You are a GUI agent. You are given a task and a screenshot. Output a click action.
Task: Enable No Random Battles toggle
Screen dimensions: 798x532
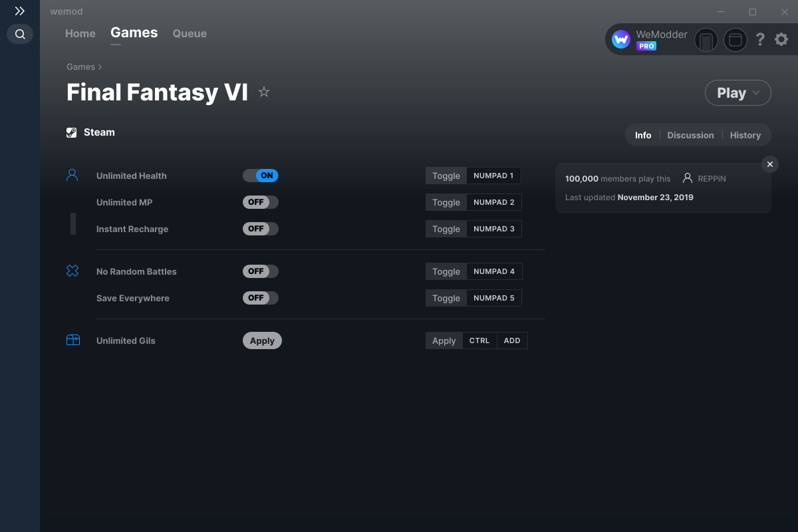click(261, 271)
